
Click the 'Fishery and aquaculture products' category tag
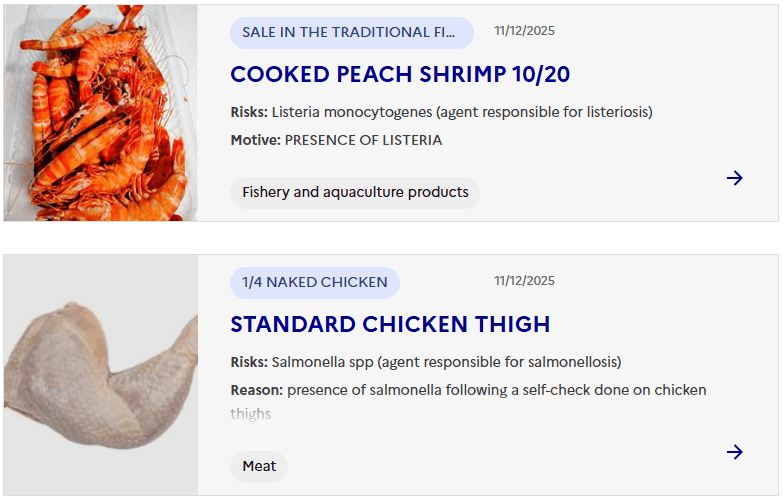coord(355,192)
